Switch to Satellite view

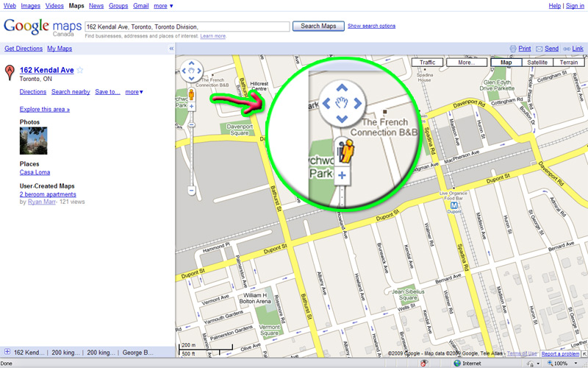click(x=537, y=63)
